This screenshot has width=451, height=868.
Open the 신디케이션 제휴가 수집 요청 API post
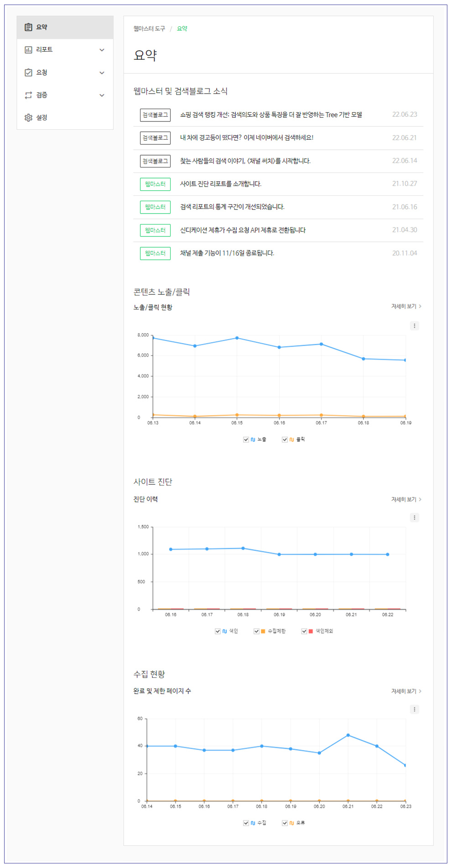pyautogui.click(x=243, y=230)
